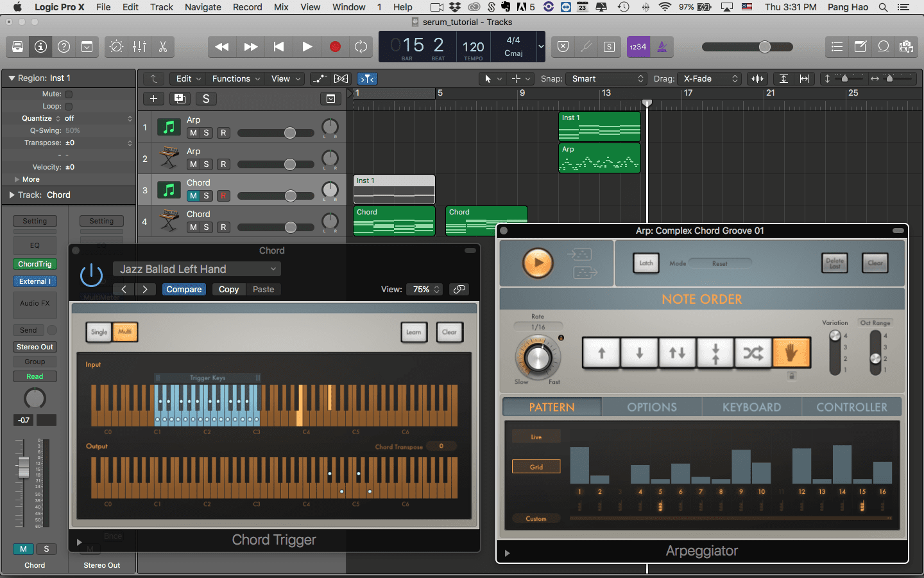Open the Mixer faders icon
This screenshot has height=578, width=924.
(139, 47)
